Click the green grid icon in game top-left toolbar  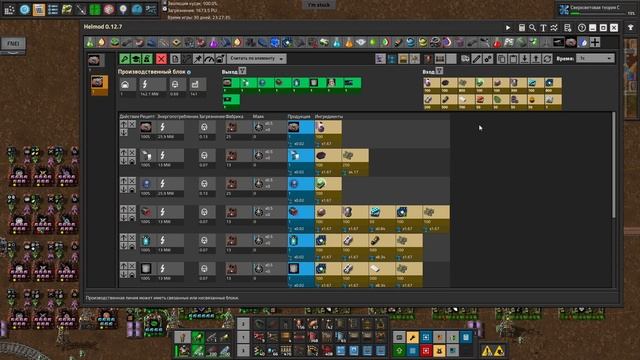coord(95,9)
